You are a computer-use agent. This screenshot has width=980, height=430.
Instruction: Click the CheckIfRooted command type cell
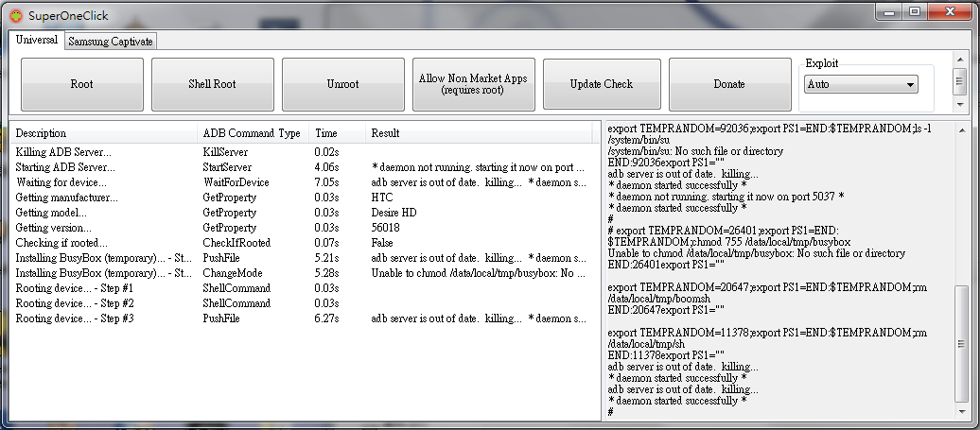[x=236, y=243]
